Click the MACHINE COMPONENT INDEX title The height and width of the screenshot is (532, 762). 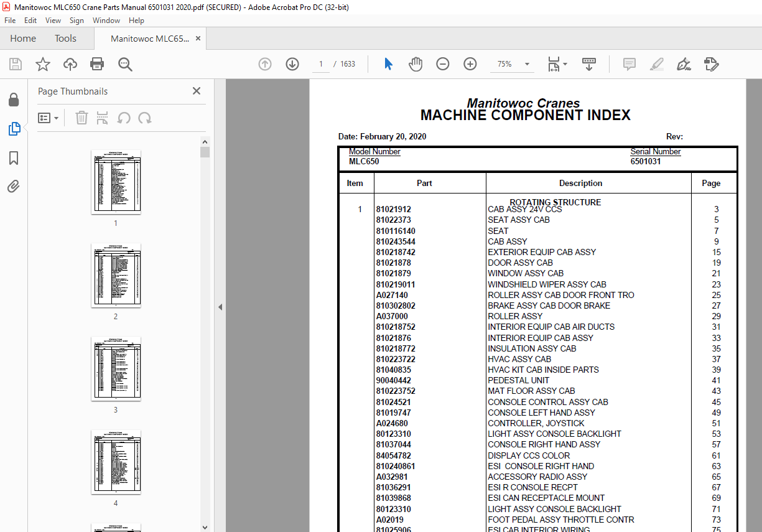tap(526, 115)
